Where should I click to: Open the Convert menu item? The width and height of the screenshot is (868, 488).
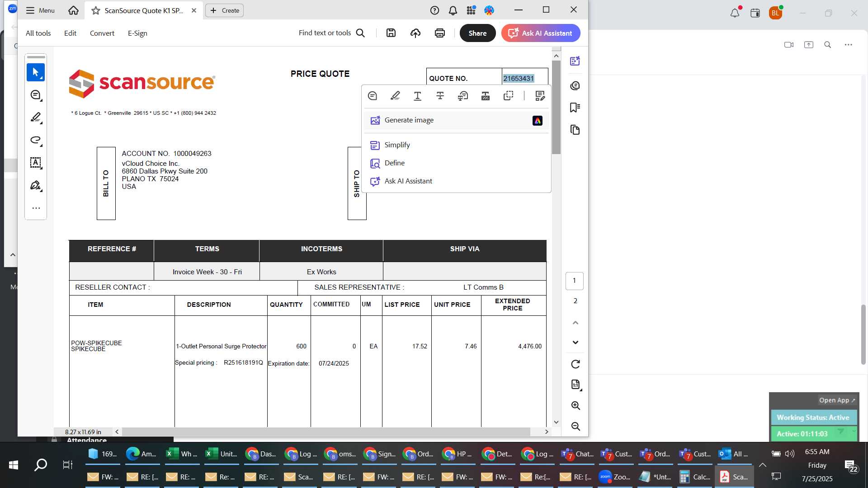[102, 33]
